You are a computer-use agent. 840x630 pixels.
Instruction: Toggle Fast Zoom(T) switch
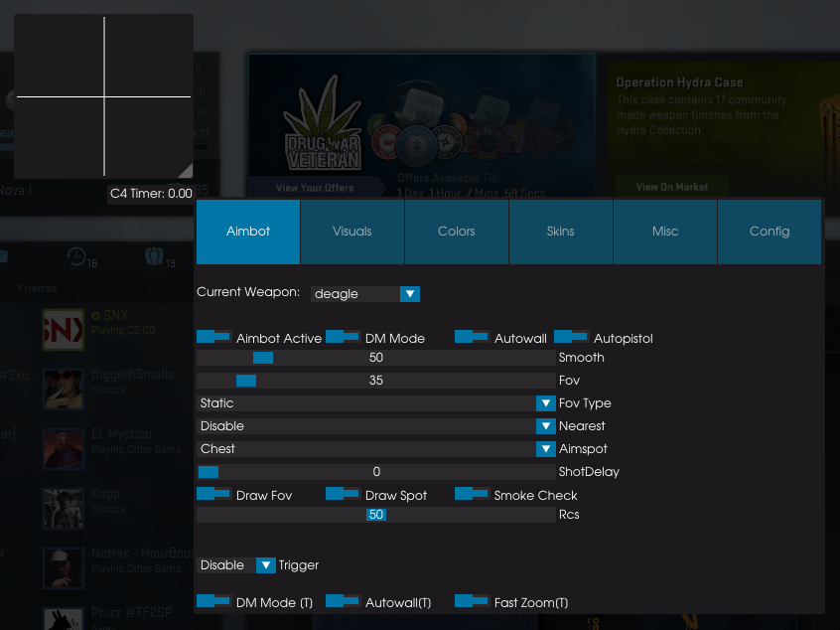click(x=472, y=601)
